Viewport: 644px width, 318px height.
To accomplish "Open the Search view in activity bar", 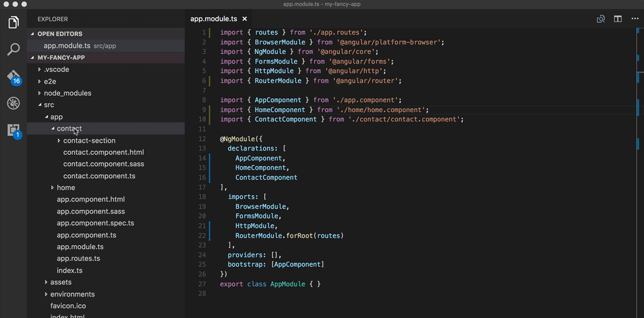I will 13,49.
